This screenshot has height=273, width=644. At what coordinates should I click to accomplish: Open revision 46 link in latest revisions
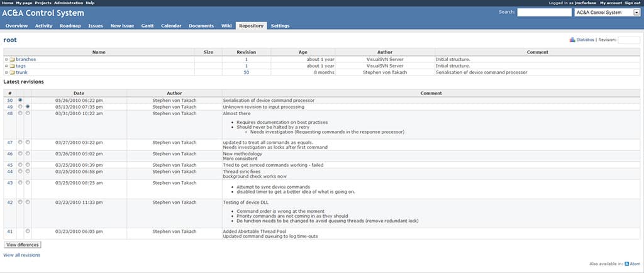point(10,154)
